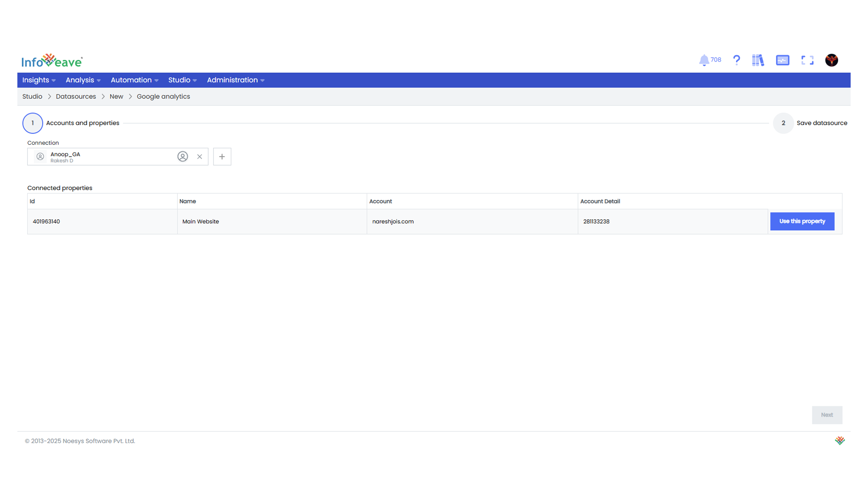Click the user icon left of Anoop_GA
The image size is (868, 503).
40,157
